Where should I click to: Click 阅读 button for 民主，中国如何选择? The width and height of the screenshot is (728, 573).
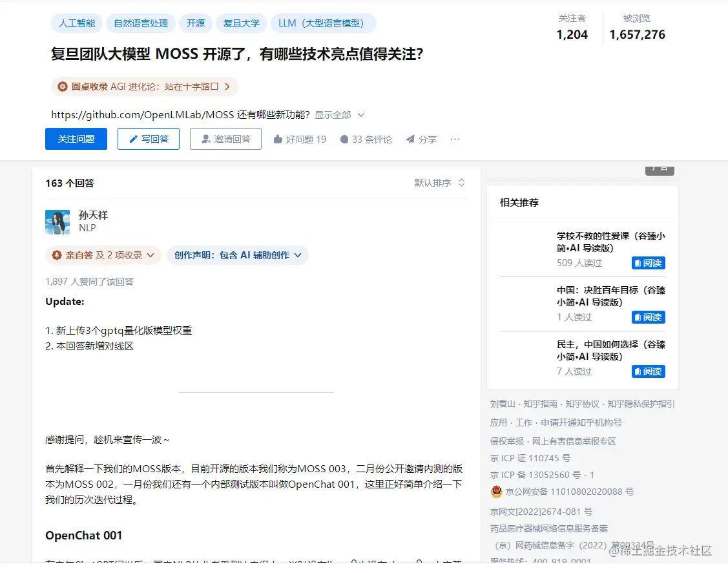649,371
